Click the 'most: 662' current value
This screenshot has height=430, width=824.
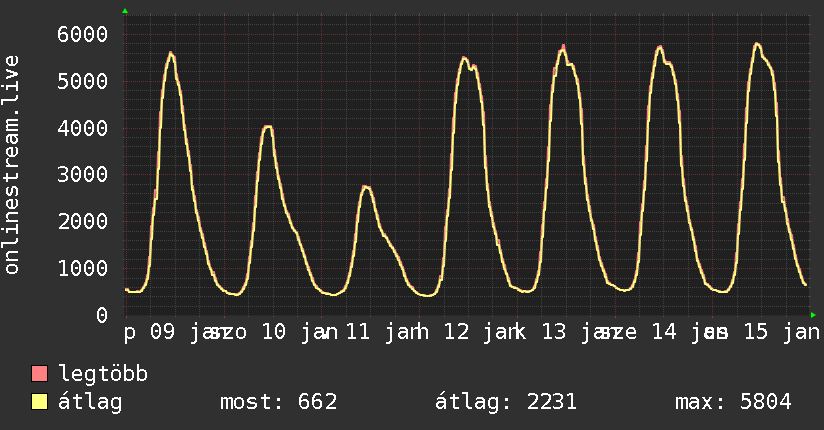(279, 402)
